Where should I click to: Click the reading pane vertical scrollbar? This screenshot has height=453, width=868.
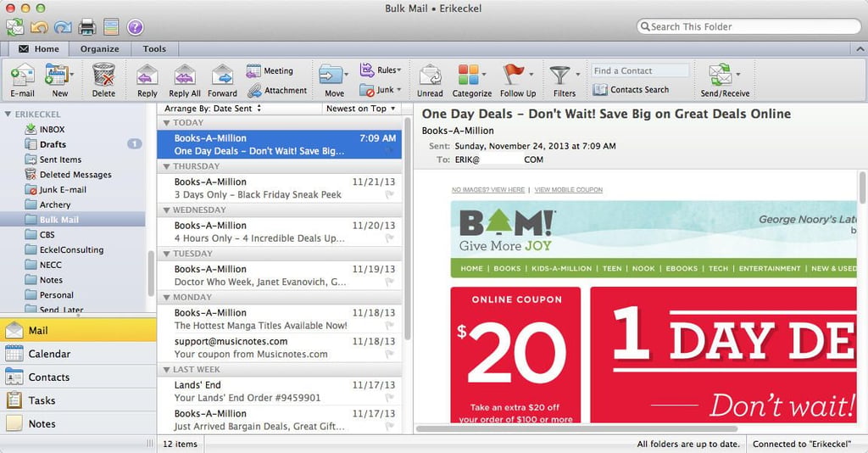(x=862, y=187)
